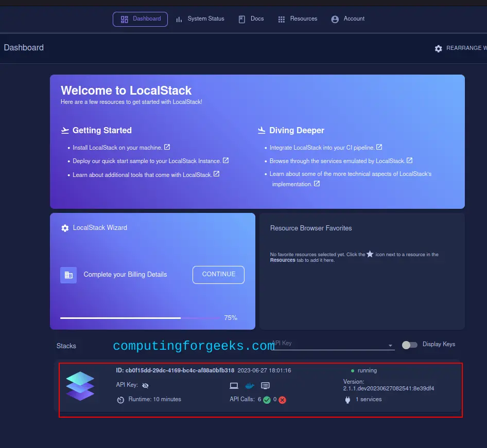The width and height of the screenshot is (487, 448).
Task: Click the LocalStack Wizard gear icon
Action: pos(65,228)
